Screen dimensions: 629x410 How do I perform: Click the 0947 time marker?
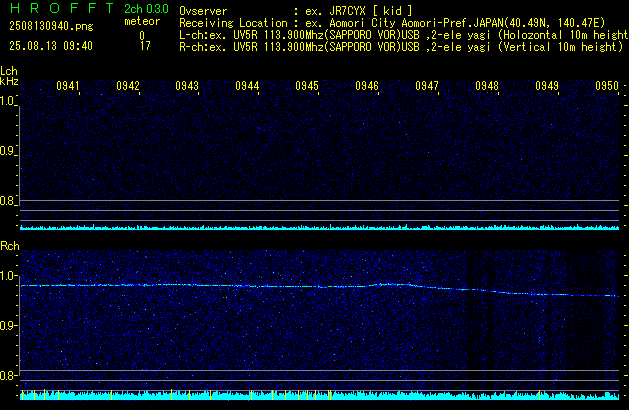[x=427, y=86]
